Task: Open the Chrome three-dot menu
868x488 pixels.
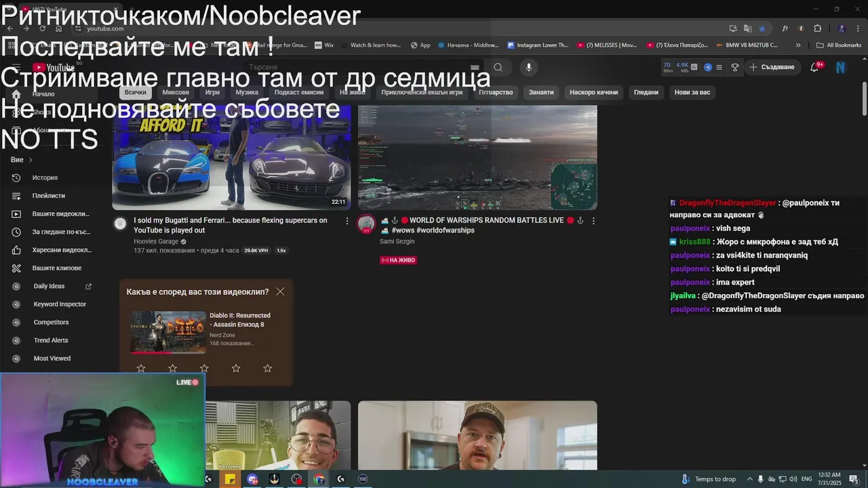Action: pos(857,28)
